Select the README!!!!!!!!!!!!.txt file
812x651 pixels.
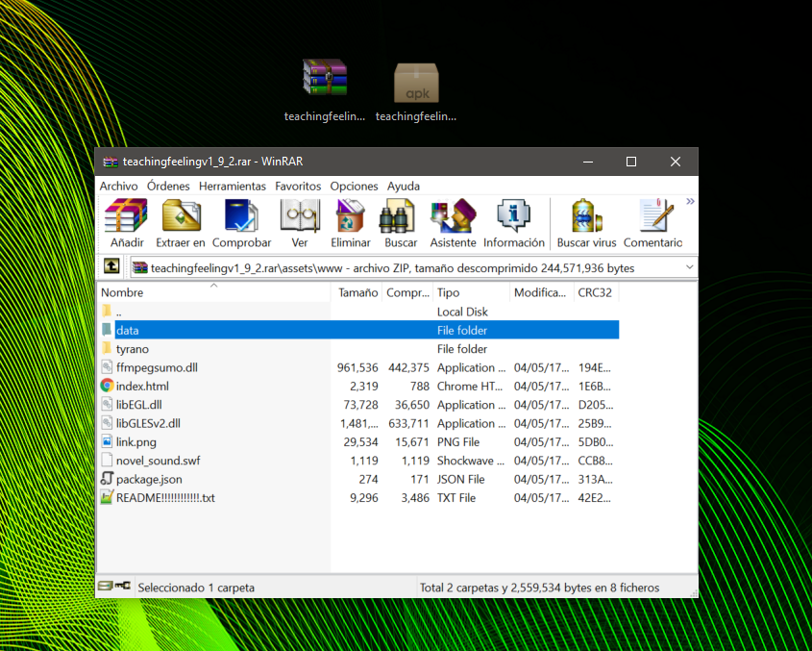pyautogui.click(x=358, y=498)
